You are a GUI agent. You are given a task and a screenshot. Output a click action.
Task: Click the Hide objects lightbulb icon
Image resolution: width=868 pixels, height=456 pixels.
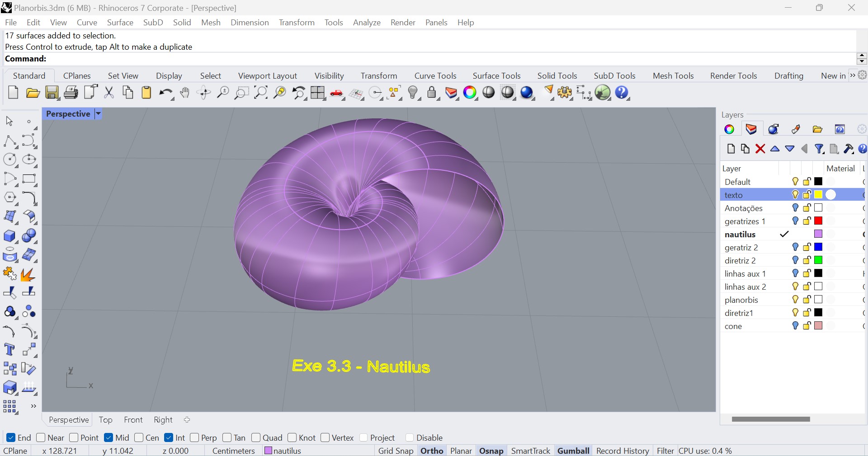(x=413, y=93)
